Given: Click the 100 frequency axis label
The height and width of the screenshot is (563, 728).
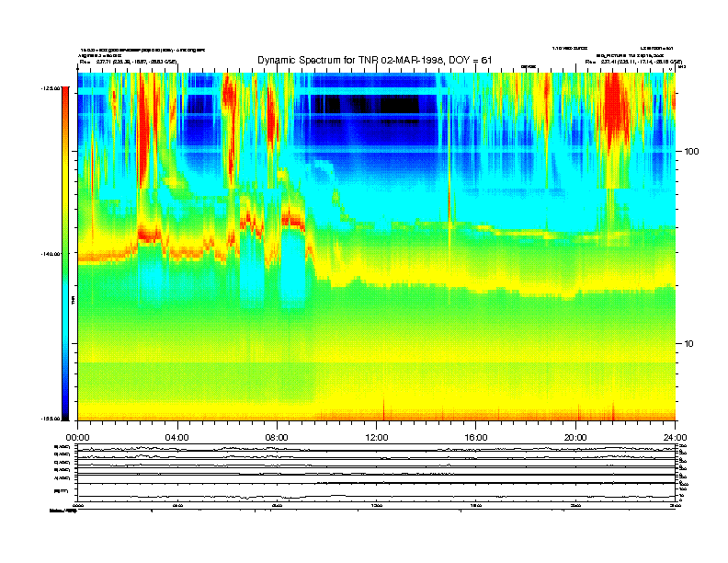Looking at the screenshot, I should (691, 152).
